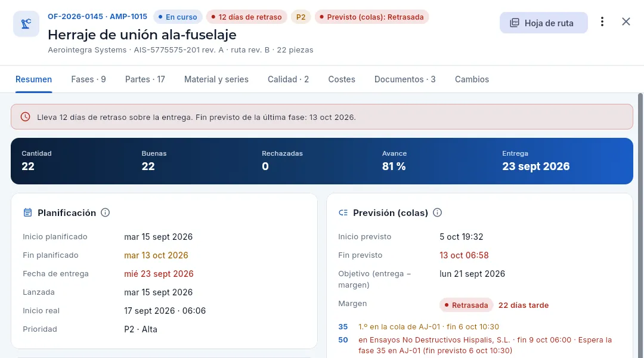The width and height of the screenshot is (644, 358).
Task: Open the Partes · 17 tab
Action: pos(145,79)
